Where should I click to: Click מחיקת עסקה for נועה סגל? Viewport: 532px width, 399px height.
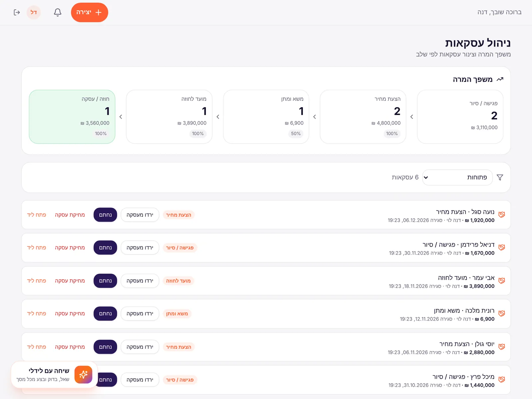tap(70, 215)
